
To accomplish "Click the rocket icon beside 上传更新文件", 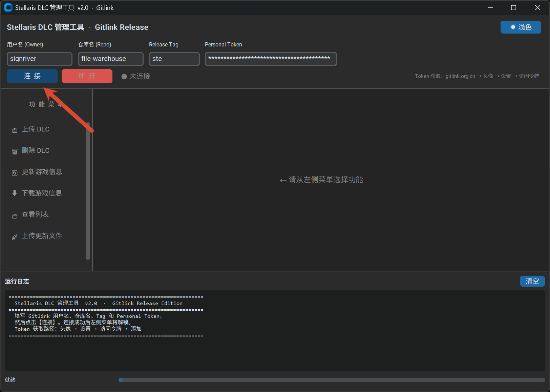I will (15, 237).
